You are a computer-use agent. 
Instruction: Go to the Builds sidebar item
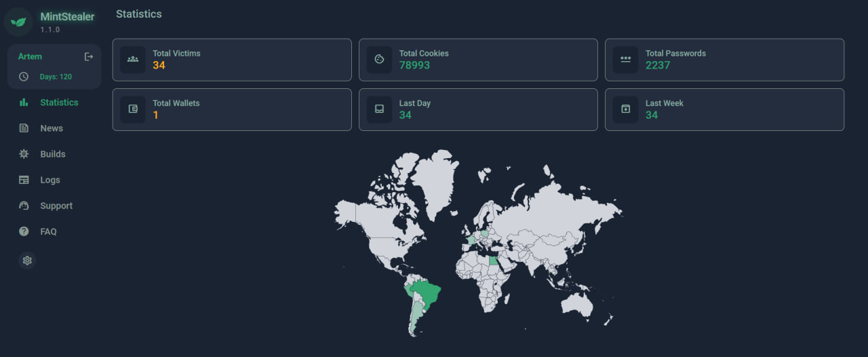coord(52,154)
